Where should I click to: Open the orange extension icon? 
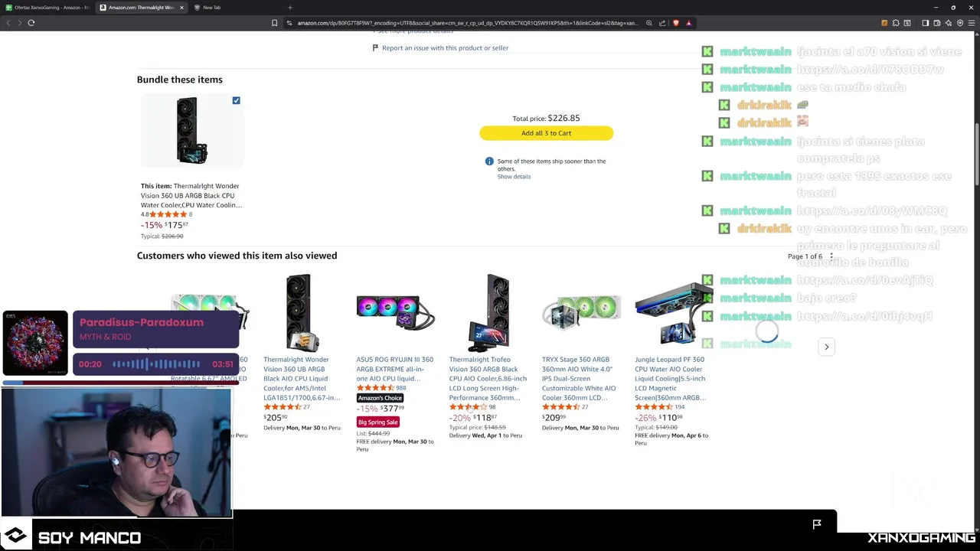(x=884, y=23)
